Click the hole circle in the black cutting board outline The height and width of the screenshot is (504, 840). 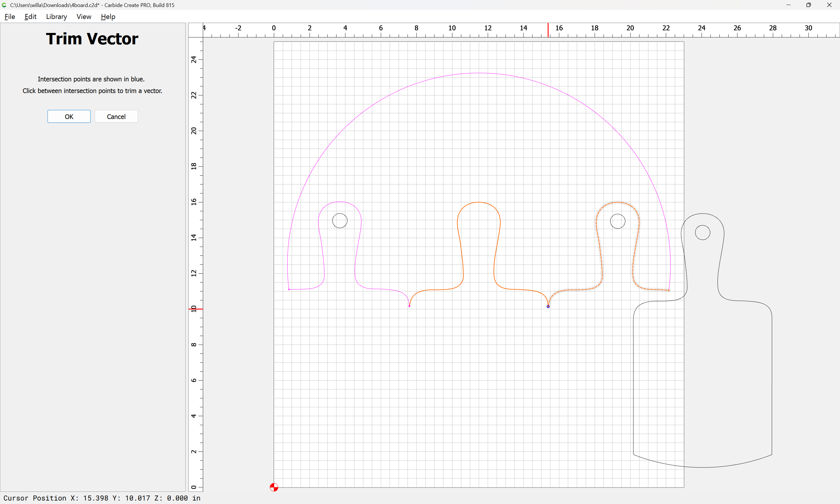[703, 233]
